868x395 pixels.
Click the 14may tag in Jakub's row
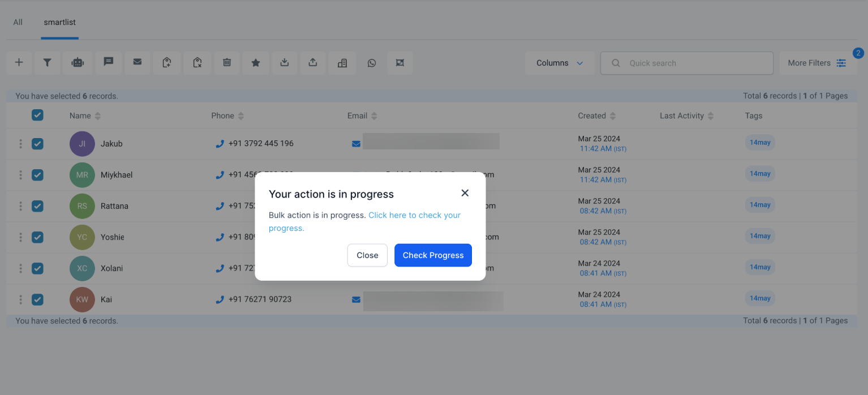tap(760, 143)
